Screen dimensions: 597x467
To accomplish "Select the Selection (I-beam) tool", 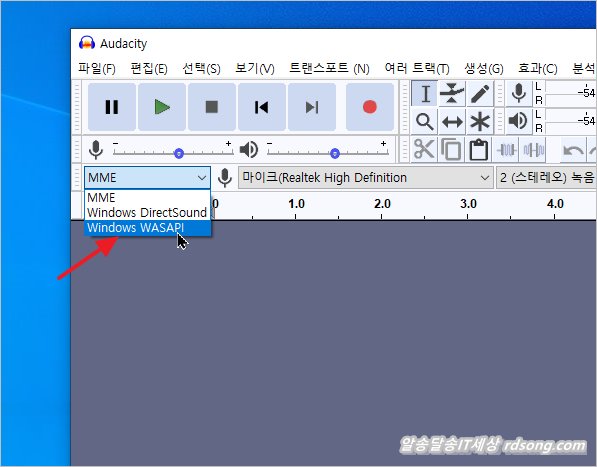I will click(425, 94).
